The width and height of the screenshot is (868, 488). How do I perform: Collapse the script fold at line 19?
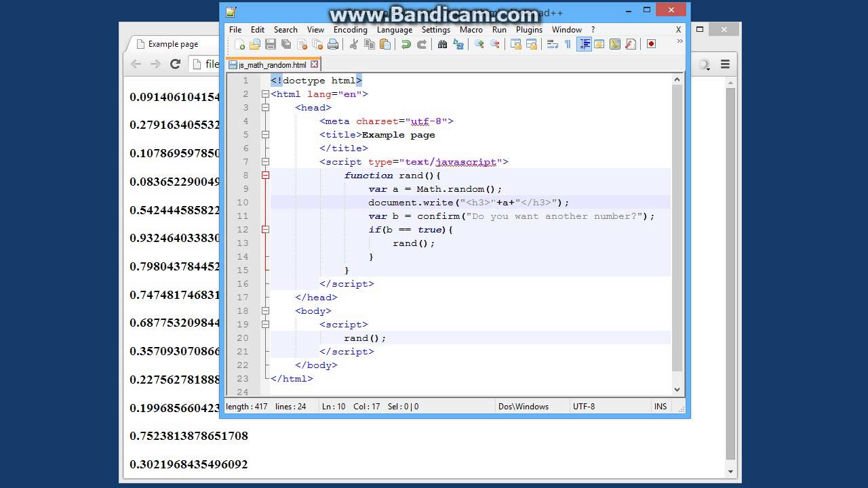(x=265, y=325)
